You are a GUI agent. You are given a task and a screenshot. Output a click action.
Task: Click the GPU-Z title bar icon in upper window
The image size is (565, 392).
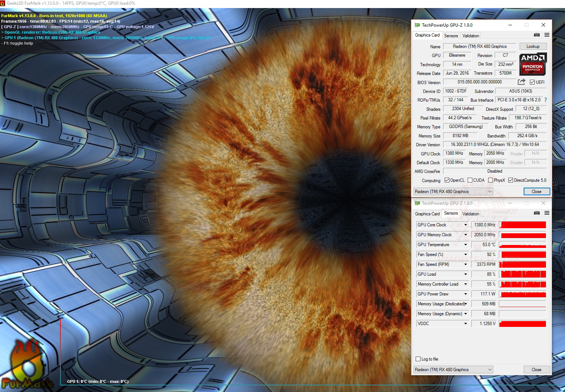tap(417, 25)
